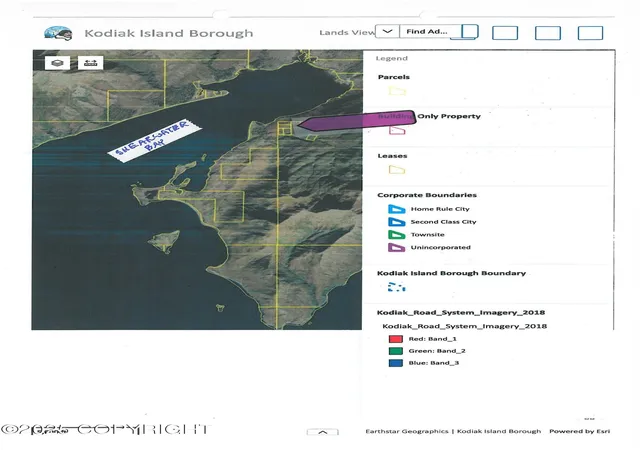Screen dimensions: 640x450
Task: Click the Find Address search field
Action: (431, 31)
